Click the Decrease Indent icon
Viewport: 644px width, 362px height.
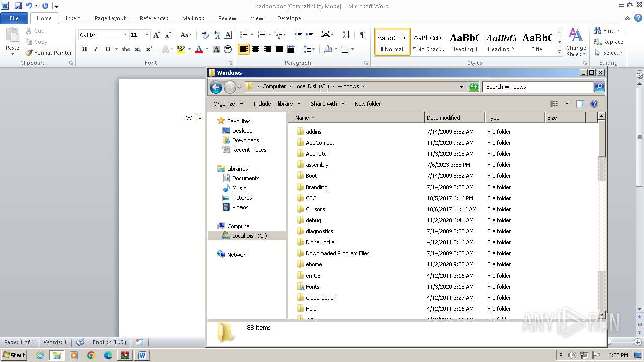pos(298,35)
